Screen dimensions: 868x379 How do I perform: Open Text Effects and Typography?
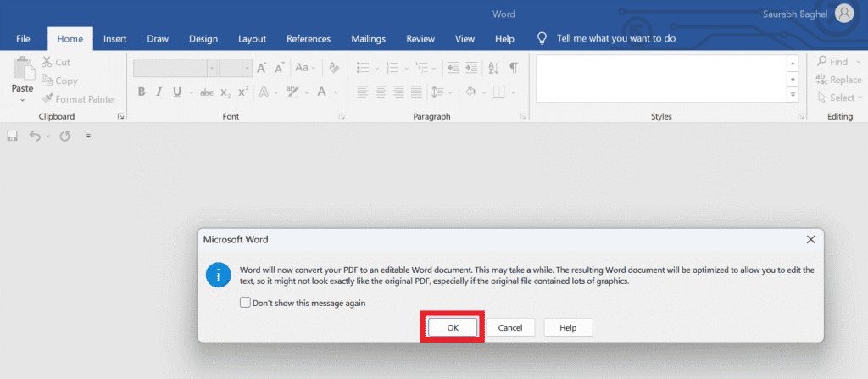[264, 92]
